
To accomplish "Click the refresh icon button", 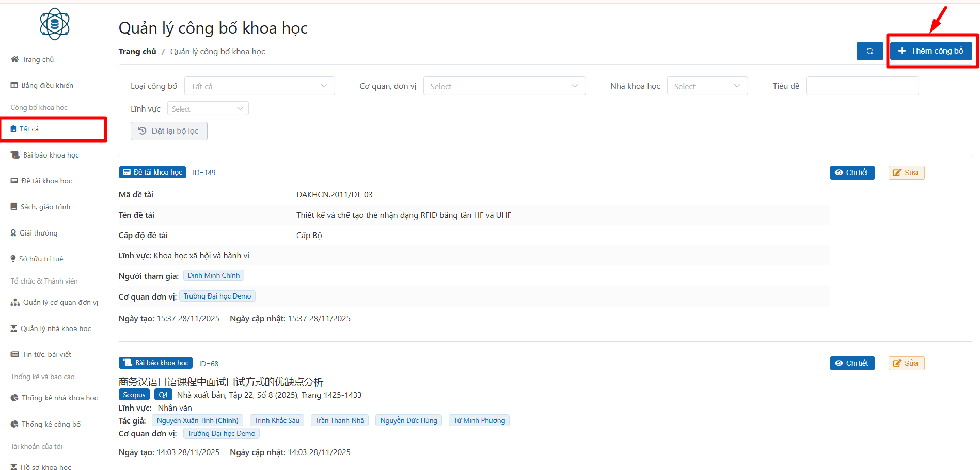I will (870, 51).
